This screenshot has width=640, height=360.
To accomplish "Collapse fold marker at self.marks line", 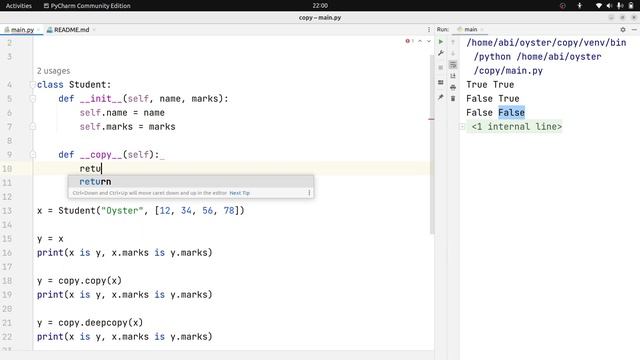I will (x=33, y=127).
